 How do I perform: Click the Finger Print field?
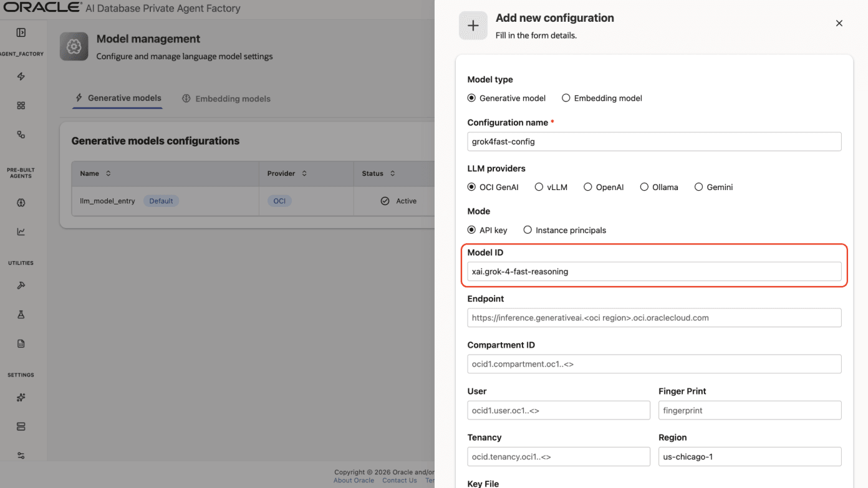click(750, 411)
